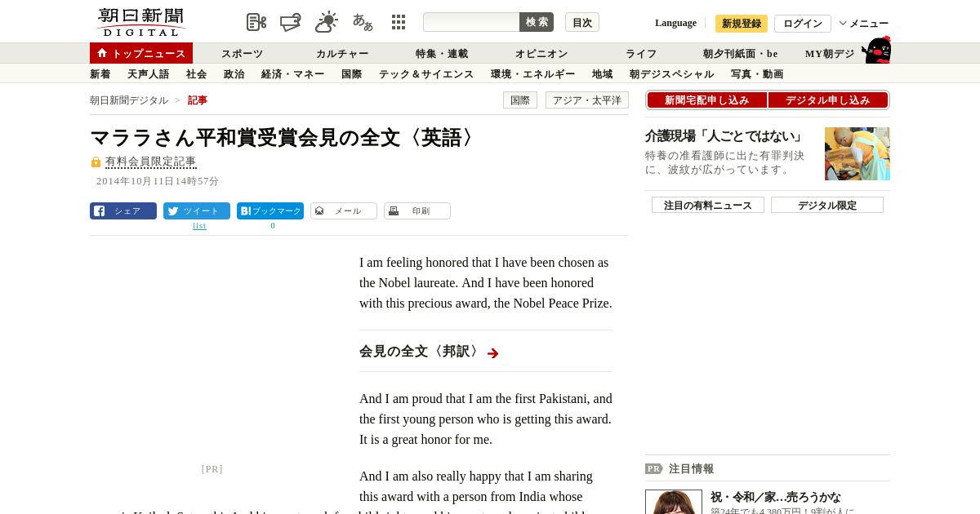Screen dimensions: 980x514
Task: Expand the メニュー dropdown
Action: tap(864, 24)
